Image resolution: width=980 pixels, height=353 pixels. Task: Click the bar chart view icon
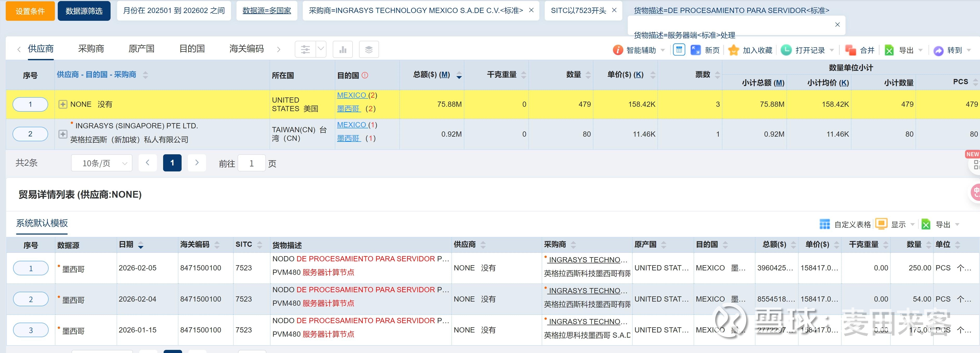pyautogui.click(x=342, y=49)
